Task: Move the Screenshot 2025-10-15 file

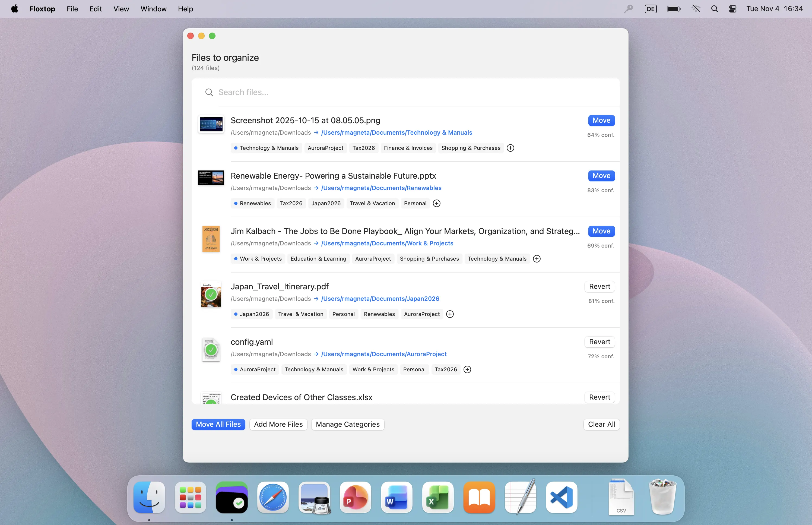Action: tap(601, 120)
